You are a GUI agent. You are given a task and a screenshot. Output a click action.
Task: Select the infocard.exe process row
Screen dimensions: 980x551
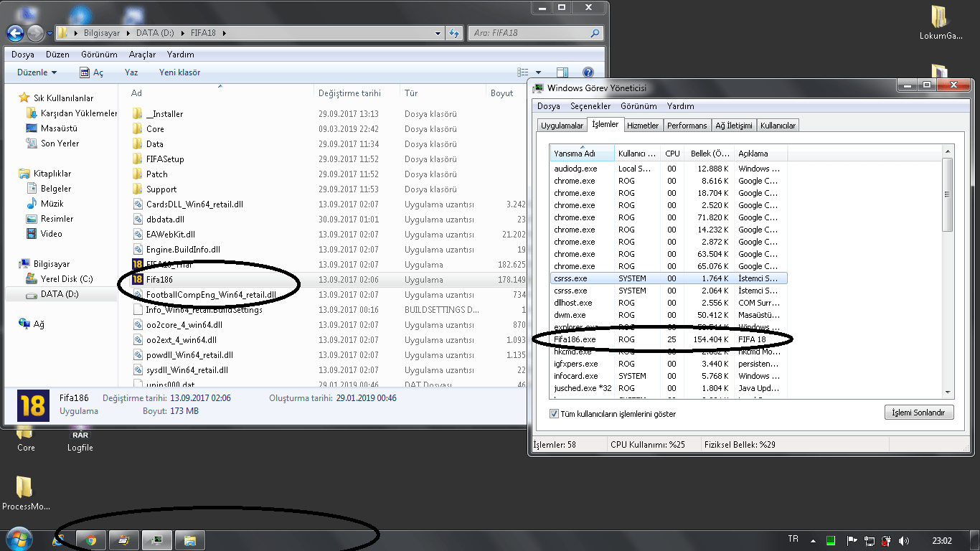pos(669,376)
